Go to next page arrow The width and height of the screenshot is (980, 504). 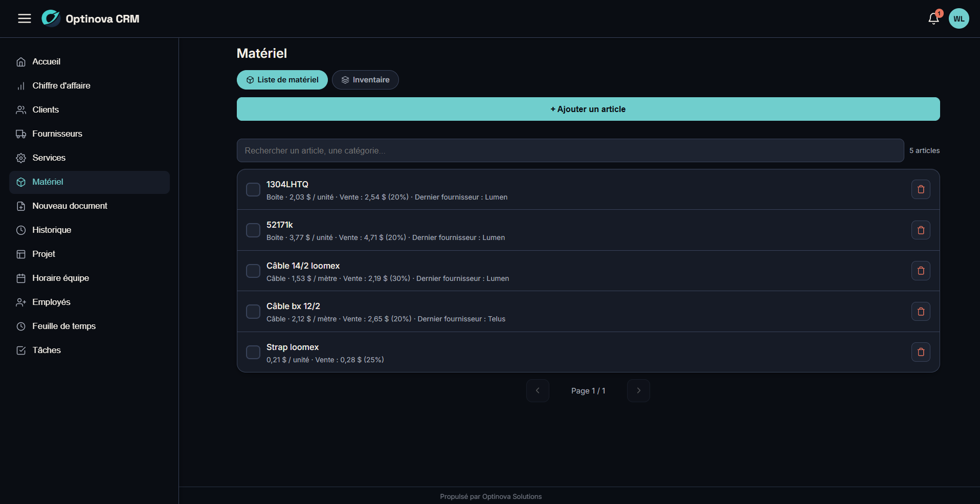pyautogui.click(x=638, y=390)
